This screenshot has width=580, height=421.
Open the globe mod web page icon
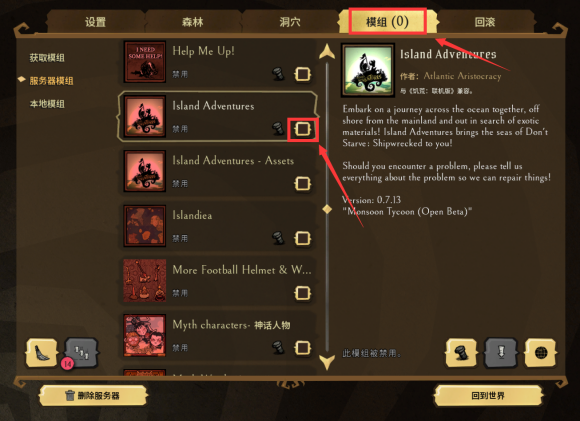540,353
